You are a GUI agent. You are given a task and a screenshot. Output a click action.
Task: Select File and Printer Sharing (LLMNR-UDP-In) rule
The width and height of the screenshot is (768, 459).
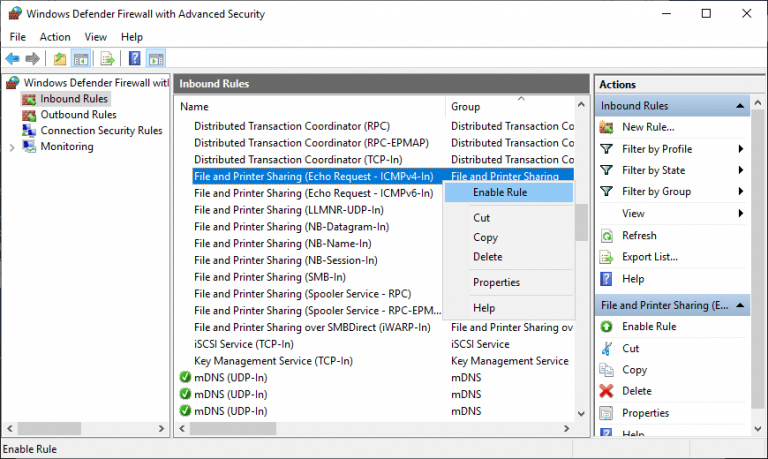[289, 210]
